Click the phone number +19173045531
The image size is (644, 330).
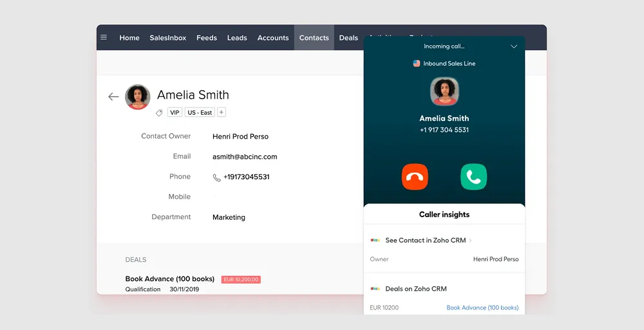247,177
